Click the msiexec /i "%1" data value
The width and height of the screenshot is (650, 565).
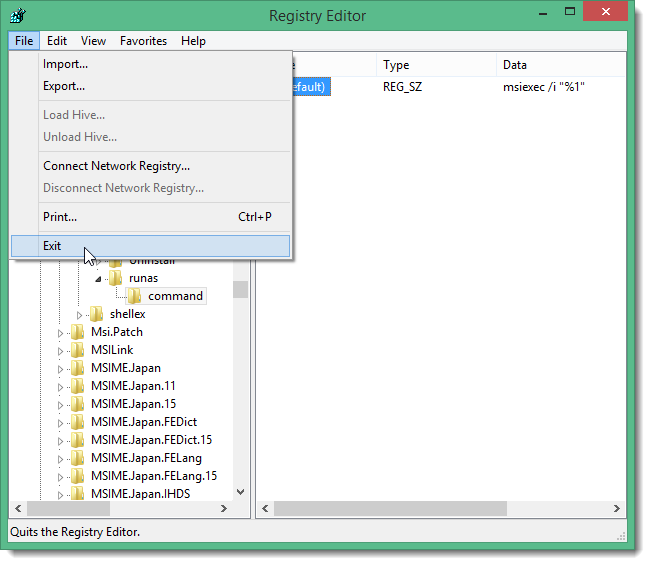pos(543,87)
